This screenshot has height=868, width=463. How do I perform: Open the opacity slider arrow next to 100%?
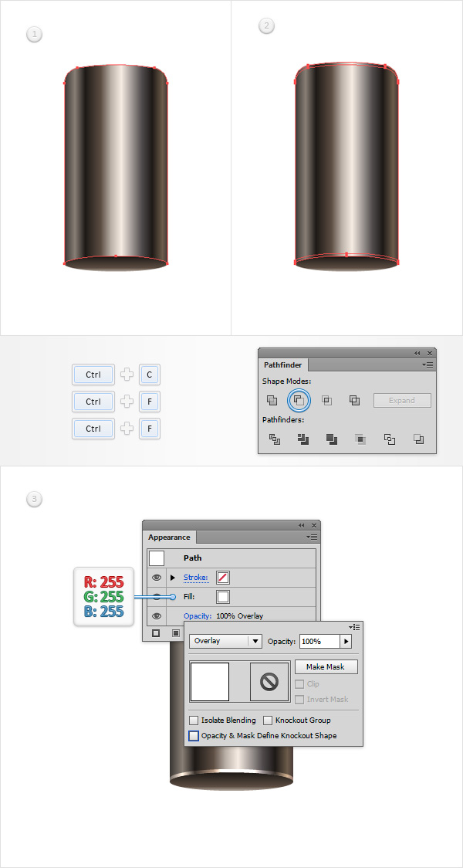pos(346,641)
